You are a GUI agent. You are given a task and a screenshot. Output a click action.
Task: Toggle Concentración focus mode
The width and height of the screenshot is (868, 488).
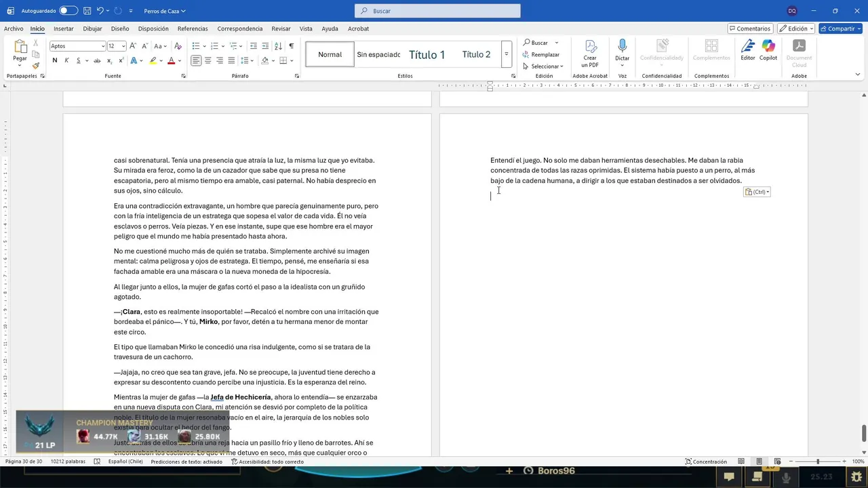pyautogui.click(x=706, y=462)
